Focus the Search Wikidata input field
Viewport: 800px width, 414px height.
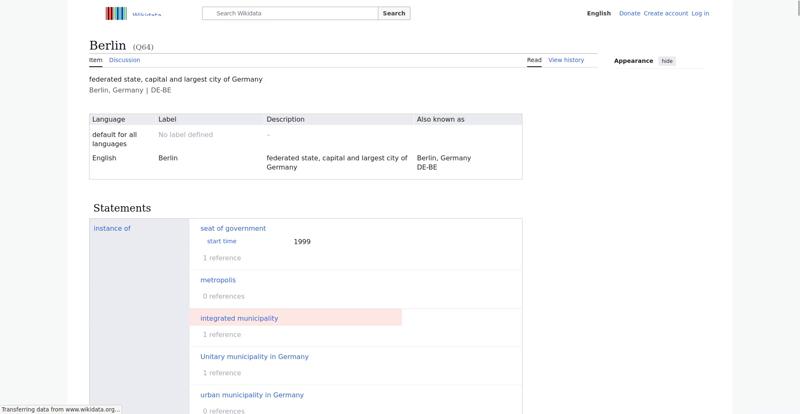click(290, 13)
